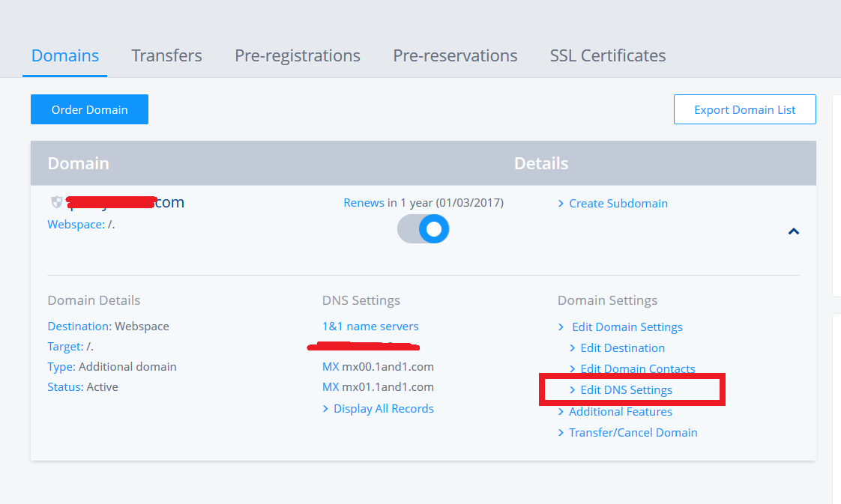
Task: Open the Edit Domain Contacts link
Action: [637, 368]
